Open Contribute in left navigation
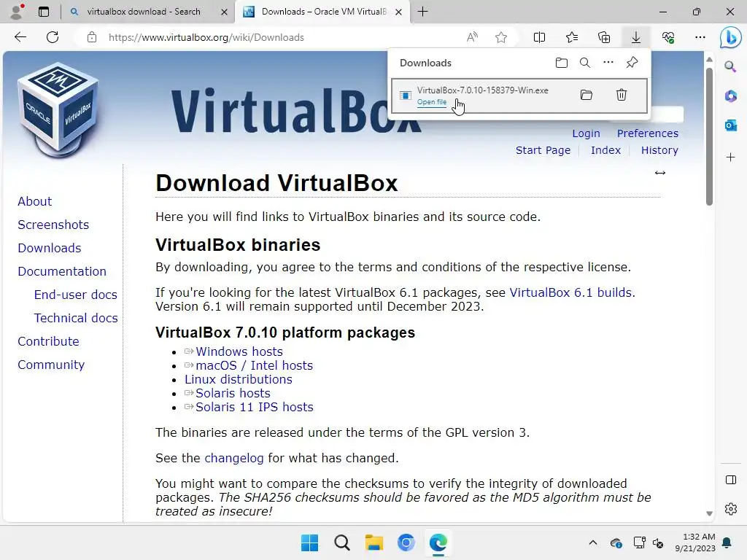This screenshot has height=560, width=747. click(49, 341)
